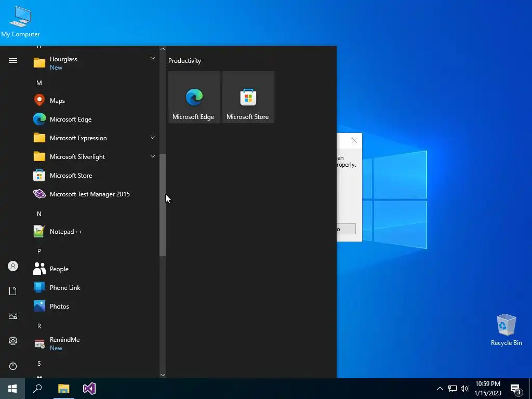
Task: Launch Microsoft Edge from the app list
Action: 95,119
